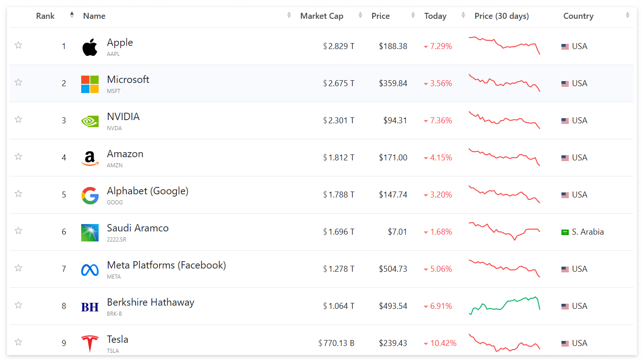
Task: Open the Microsoft company link
Action: tap(128, 80)
